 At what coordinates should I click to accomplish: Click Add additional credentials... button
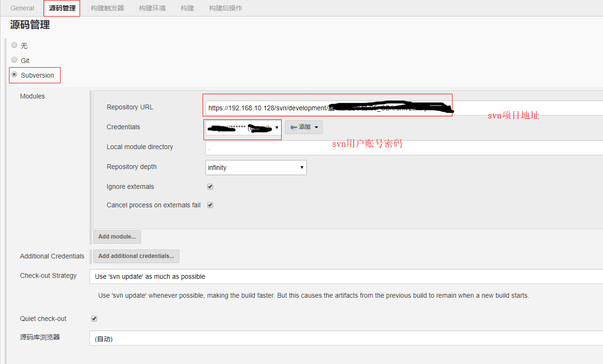point(136,256)
